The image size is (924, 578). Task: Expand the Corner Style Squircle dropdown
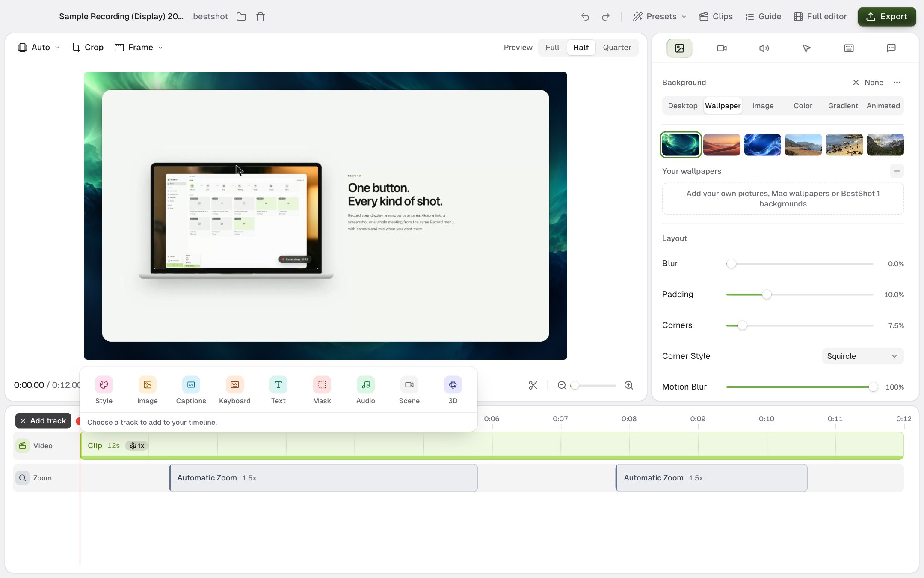pyautogui.click(x=862, y=356)
